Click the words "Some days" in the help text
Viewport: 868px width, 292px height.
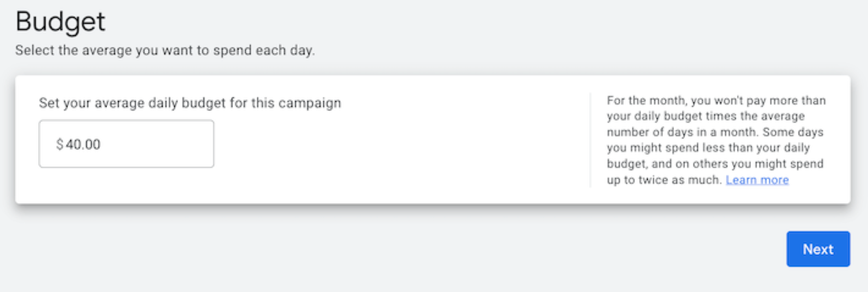click(793, 132)
